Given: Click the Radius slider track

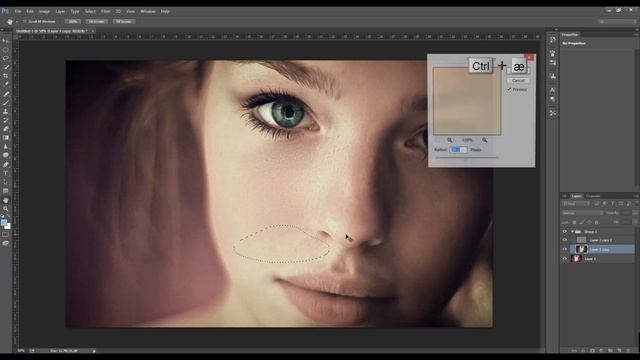Looking at the screenshot, I should [467, 157].
